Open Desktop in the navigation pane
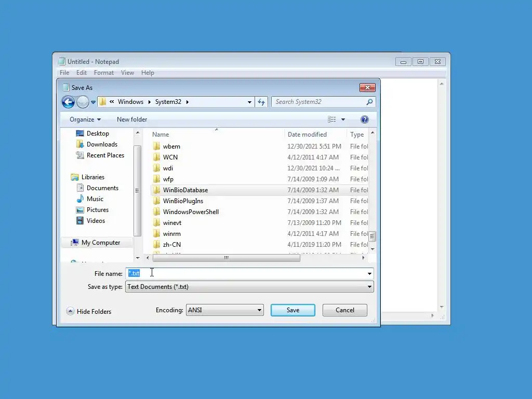This screenshot has width=532, height=399. tap(92, 134)
